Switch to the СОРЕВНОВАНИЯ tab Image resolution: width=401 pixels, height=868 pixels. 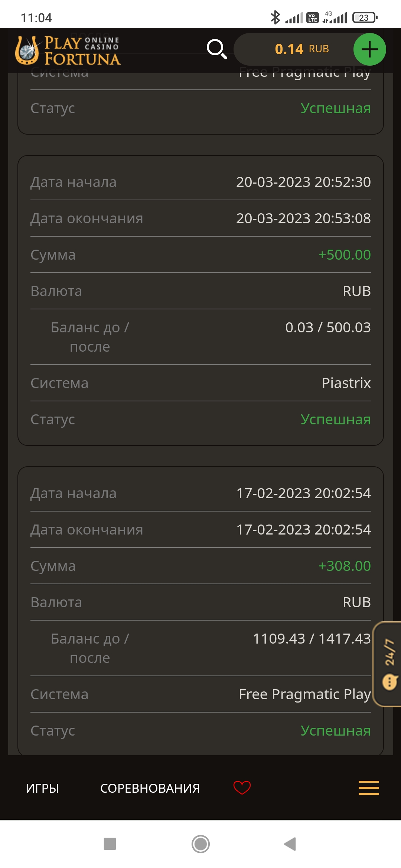click(x=150, y=788)
